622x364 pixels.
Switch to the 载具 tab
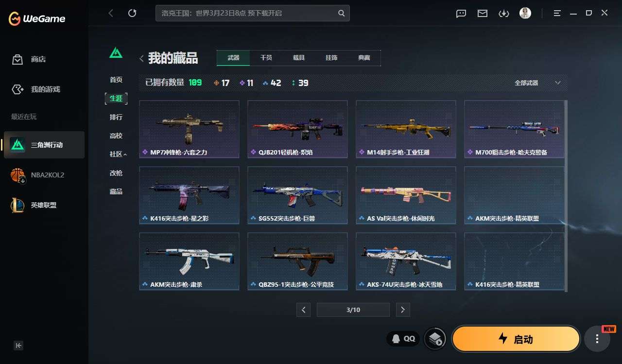tap(299, 58)
